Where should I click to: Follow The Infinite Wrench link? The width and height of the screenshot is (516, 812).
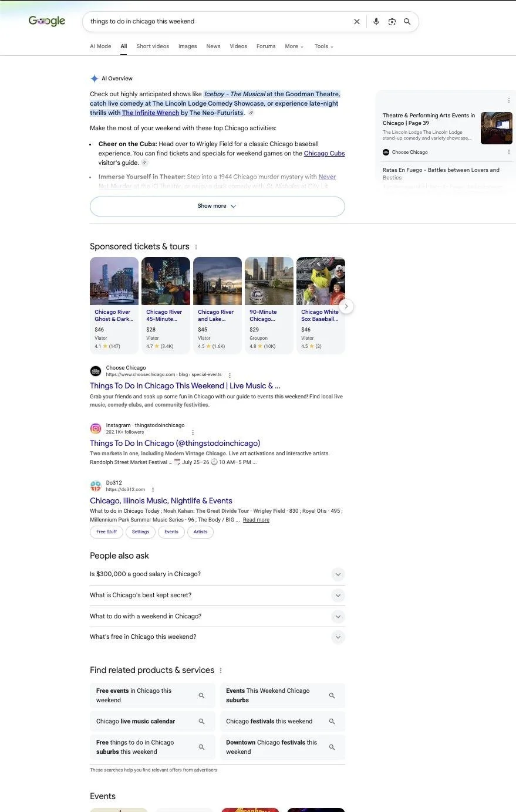point(150,113)
